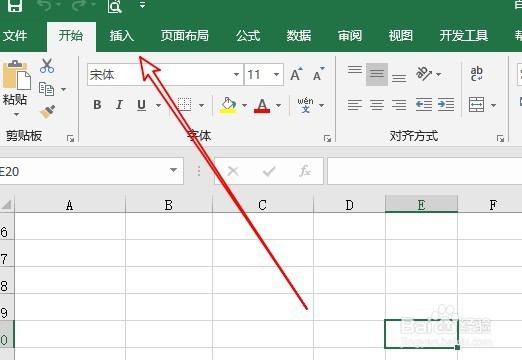Expand font color palette arrow
Viewport: 522px width, 360px height.
pyautogui.click(x=278, y=105)
